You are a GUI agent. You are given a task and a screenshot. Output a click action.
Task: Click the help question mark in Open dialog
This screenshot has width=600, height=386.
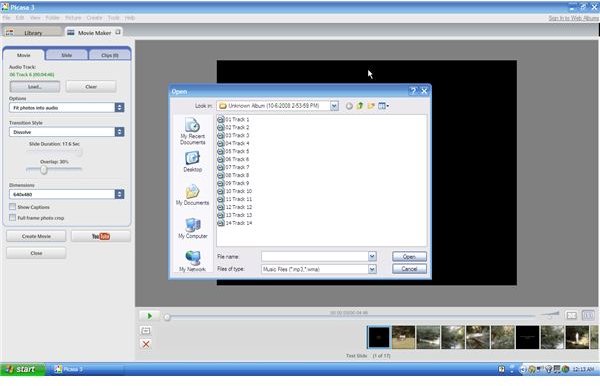pyautogui.click(x=413, y=91)
